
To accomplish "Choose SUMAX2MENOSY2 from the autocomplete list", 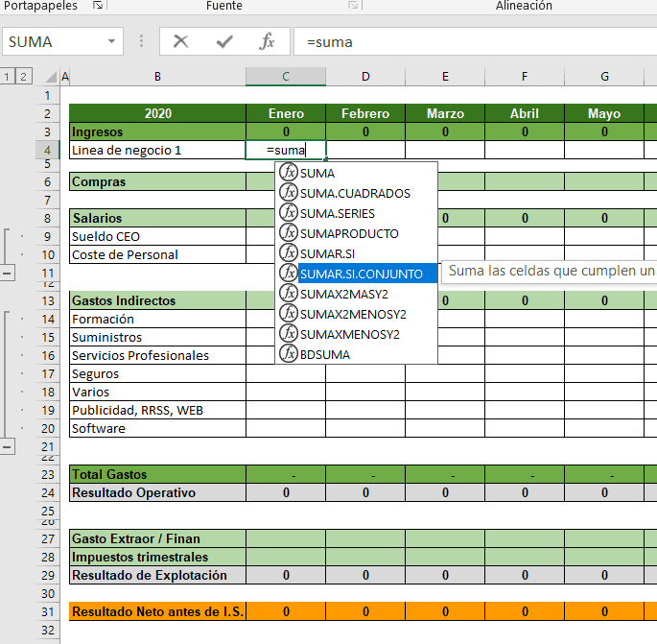I will 356,314.
